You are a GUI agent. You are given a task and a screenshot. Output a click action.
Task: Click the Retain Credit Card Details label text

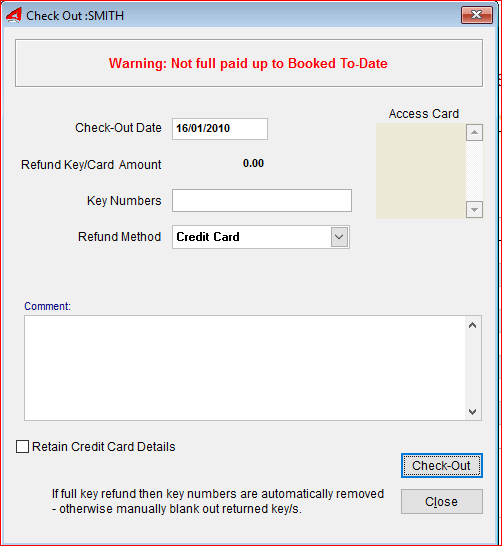pos(103,446)
